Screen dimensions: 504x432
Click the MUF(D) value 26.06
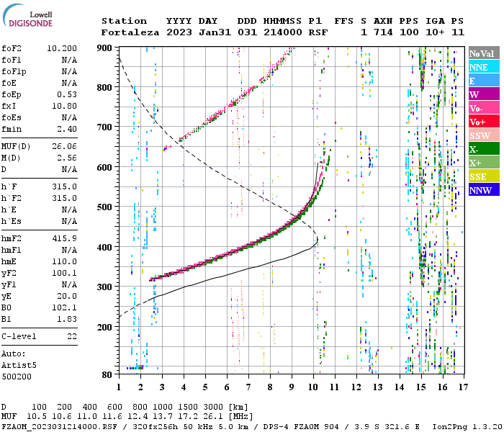coord(64,147)
